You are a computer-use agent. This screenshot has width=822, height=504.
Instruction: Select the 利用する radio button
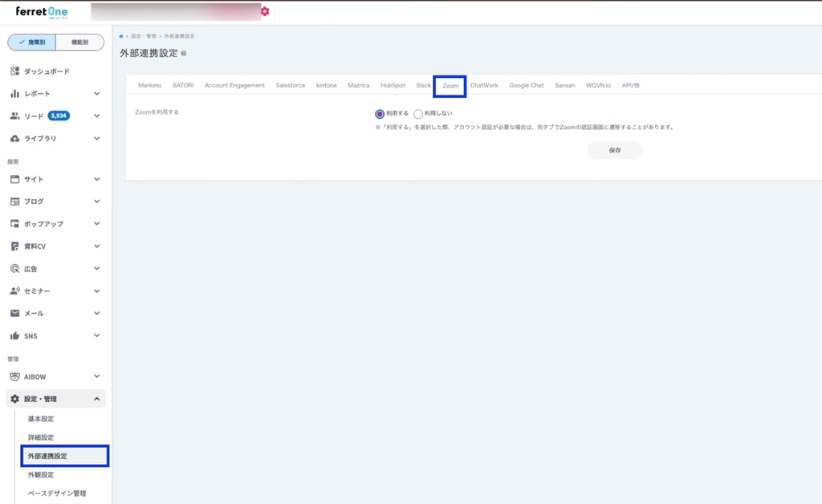point(380,114)
